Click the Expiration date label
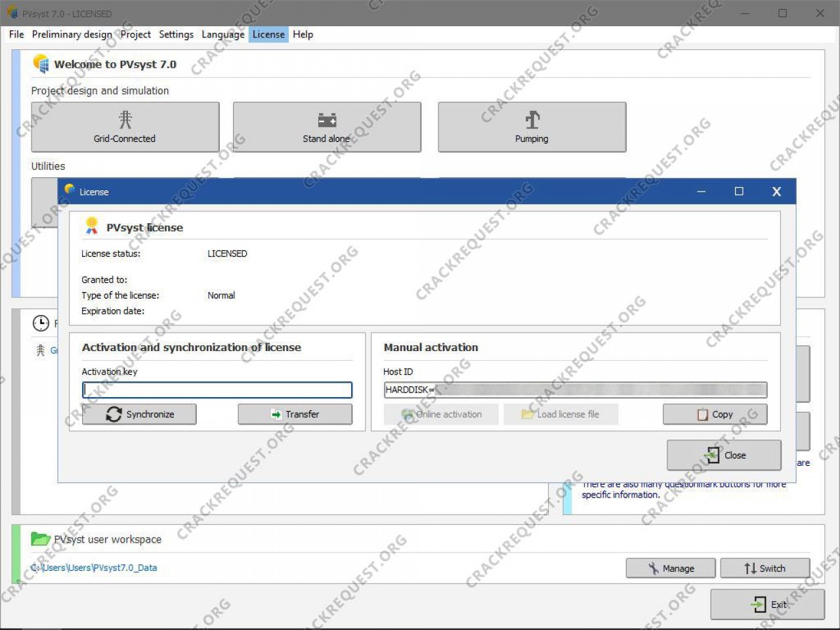Screen dimensions: 840x630 113,311
